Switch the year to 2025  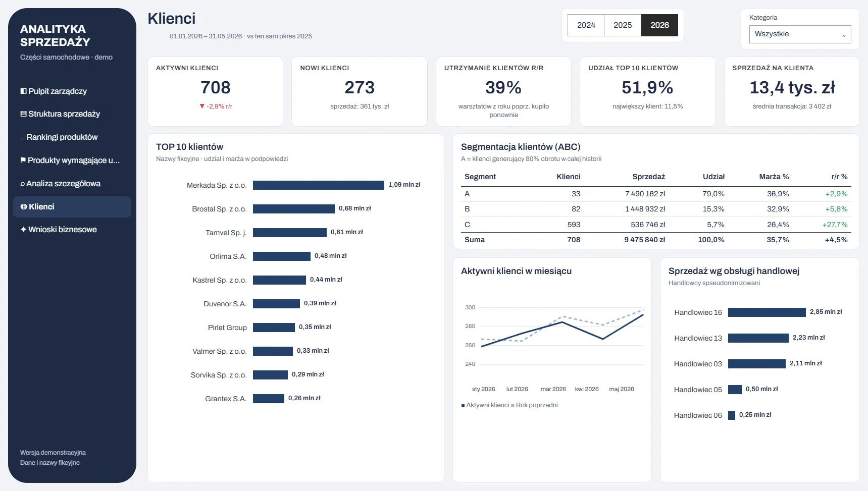tap(623, 25)
